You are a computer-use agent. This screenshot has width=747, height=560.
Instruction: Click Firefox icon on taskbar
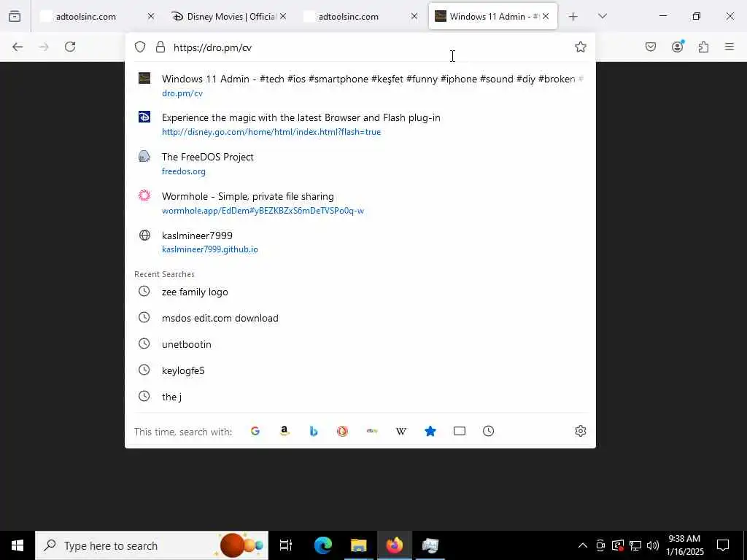click(x=394, y=545)
